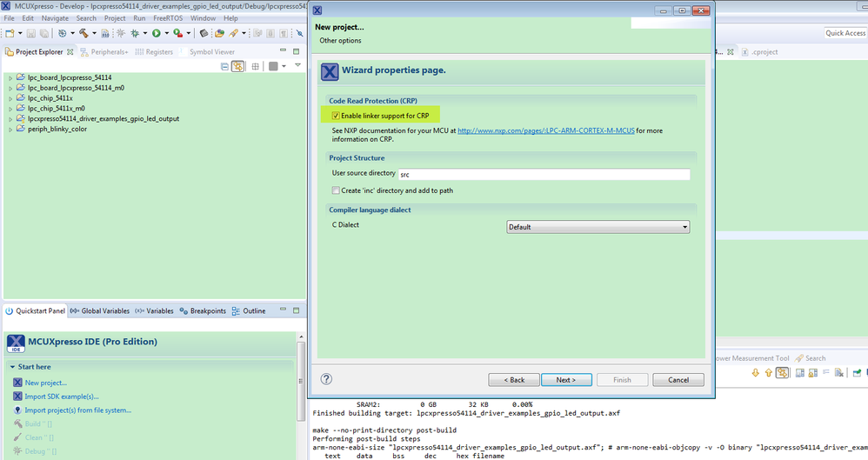Check Create 'inc' directory and add to path

pyautogui.click(x=336, y=190)
